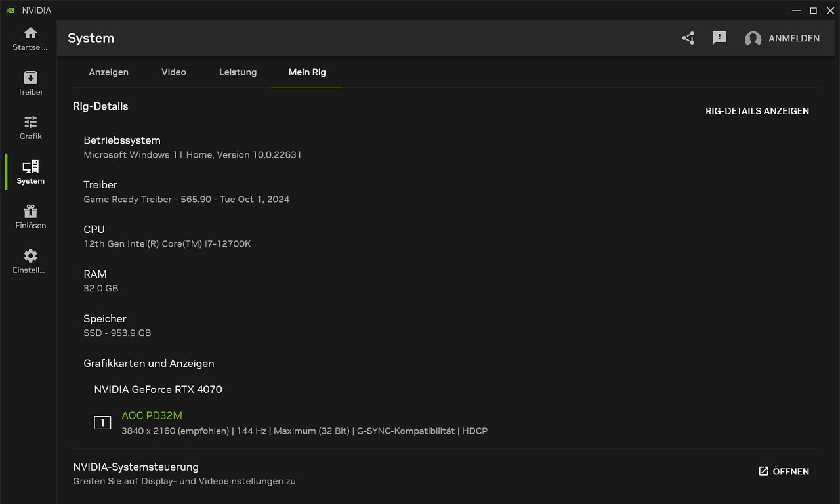This screenshot has width=840, height=504.
Task: Click the Windows 11 Home version text
Action: click(x=192, y=155)
